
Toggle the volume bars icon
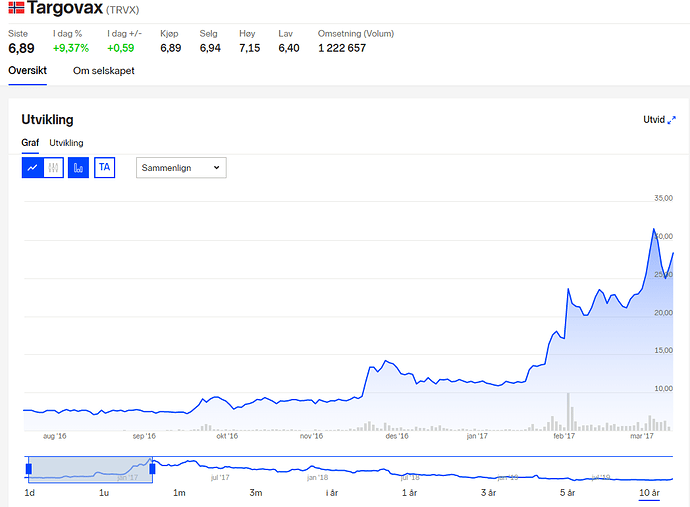tap(78, 168)
